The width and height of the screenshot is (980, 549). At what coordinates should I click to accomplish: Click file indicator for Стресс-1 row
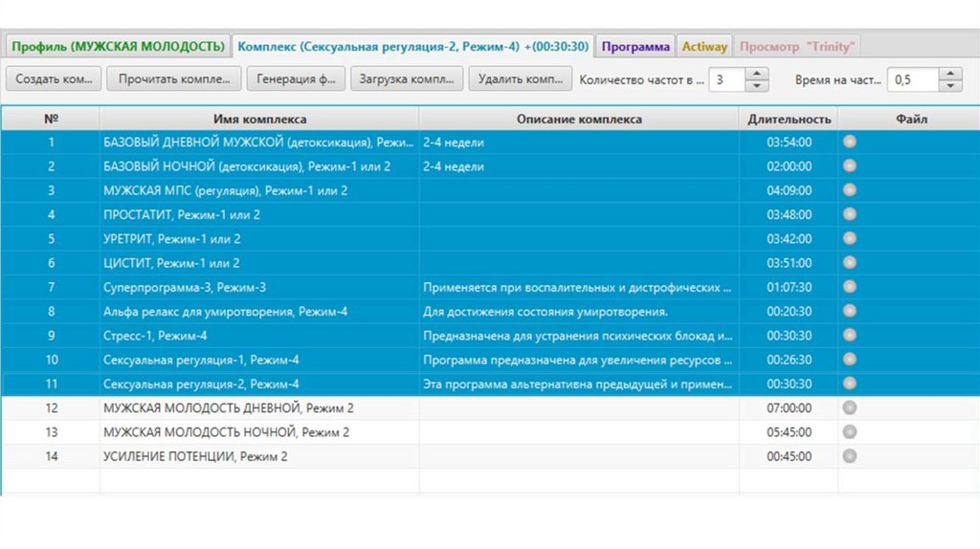[850, 336]
